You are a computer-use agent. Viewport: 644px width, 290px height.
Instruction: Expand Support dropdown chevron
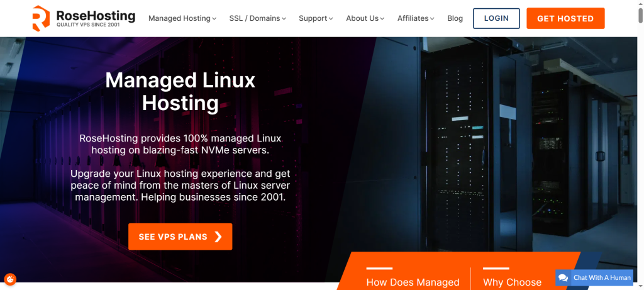click(331, 18)
